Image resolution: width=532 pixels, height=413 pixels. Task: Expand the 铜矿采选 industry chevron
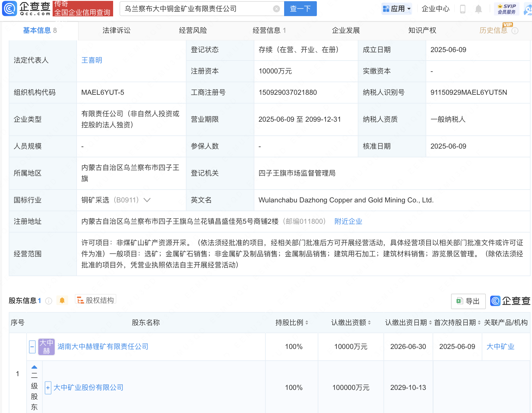pos(147,200)
